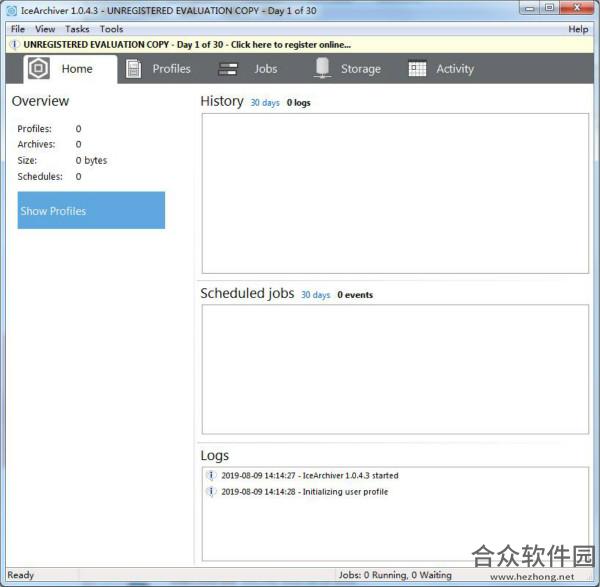Viewport: 600px width, 587px height.
Task: Click the '0 logs' text beside History
Action: click(298, 103)
